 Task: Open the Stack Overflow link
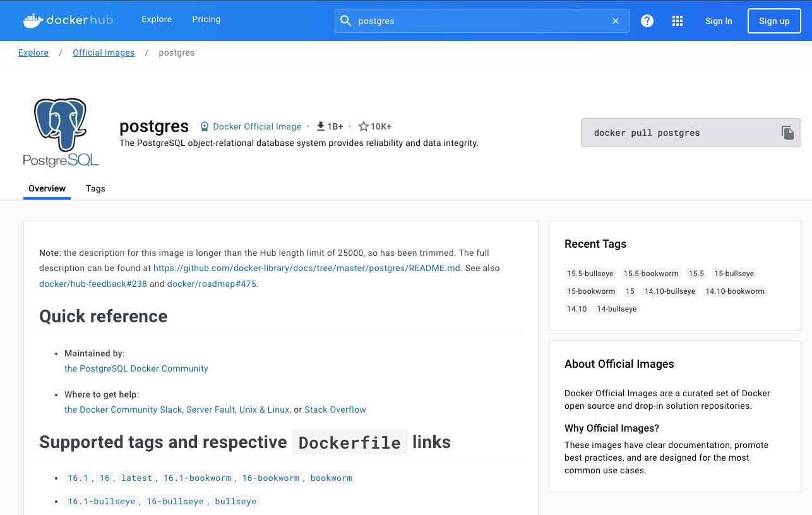tap(335, 409)
